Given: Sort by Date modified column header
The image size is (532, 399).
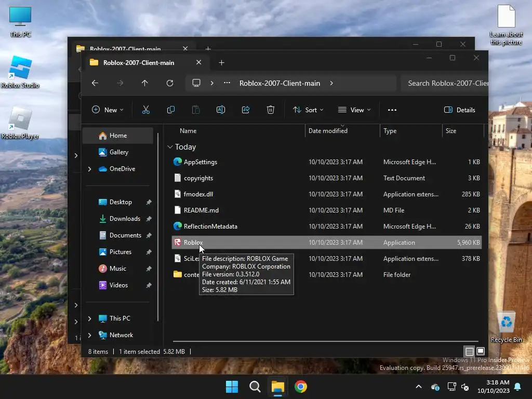Looking at the screenshot, I should [342, 130].
